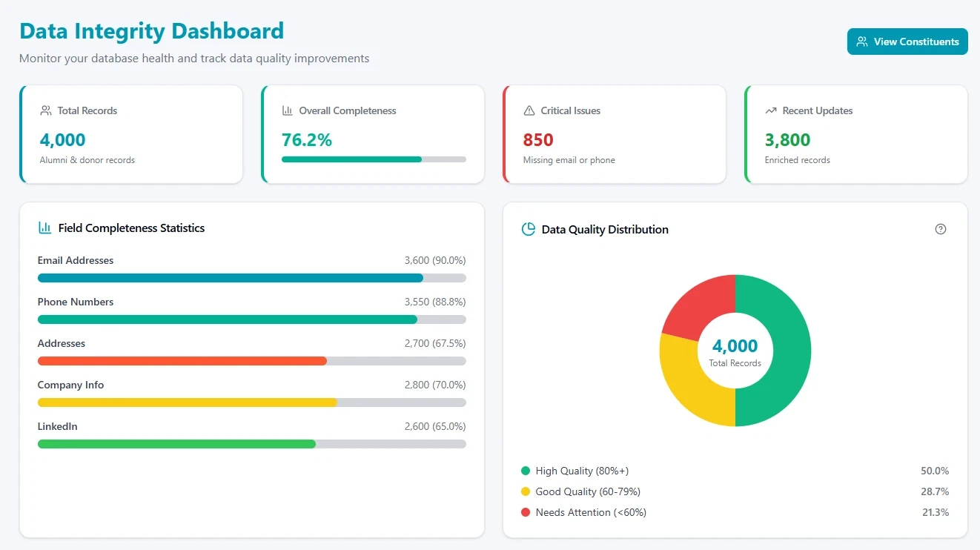The height and width of the screenshot is (550, 980).
Task: Open View Constituents
Action: pyautogui.click(x=907, y=42)
